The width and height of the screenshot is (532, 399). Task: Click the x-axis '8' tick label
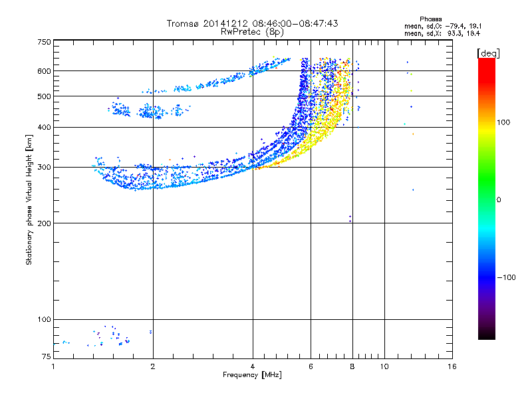click(x=352, y=366)
